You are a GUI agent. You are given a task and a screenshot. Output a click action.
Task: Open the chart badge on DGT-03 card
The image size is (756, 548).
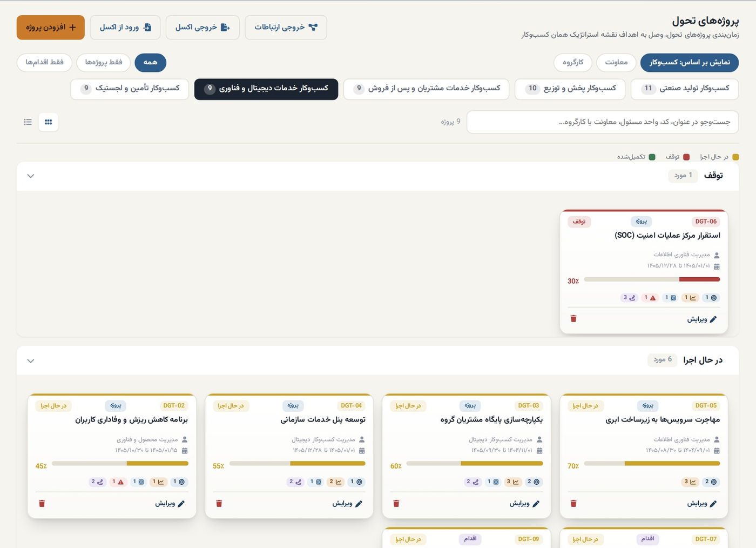point(512,482)
